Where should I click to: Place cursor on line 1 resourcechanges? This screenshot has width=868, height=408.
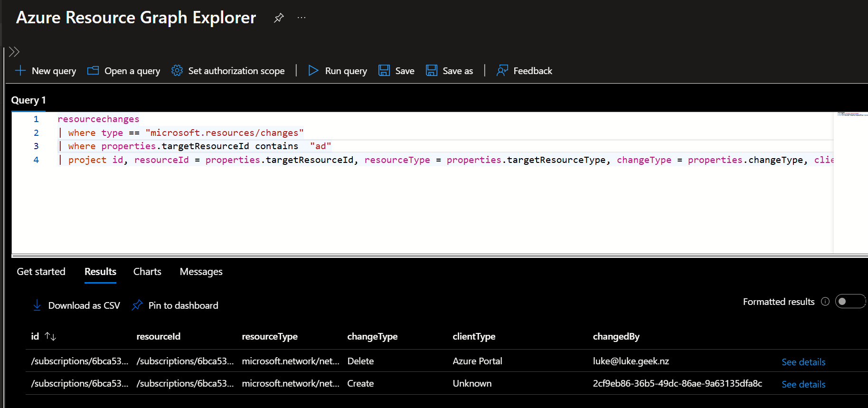point(98,119)
